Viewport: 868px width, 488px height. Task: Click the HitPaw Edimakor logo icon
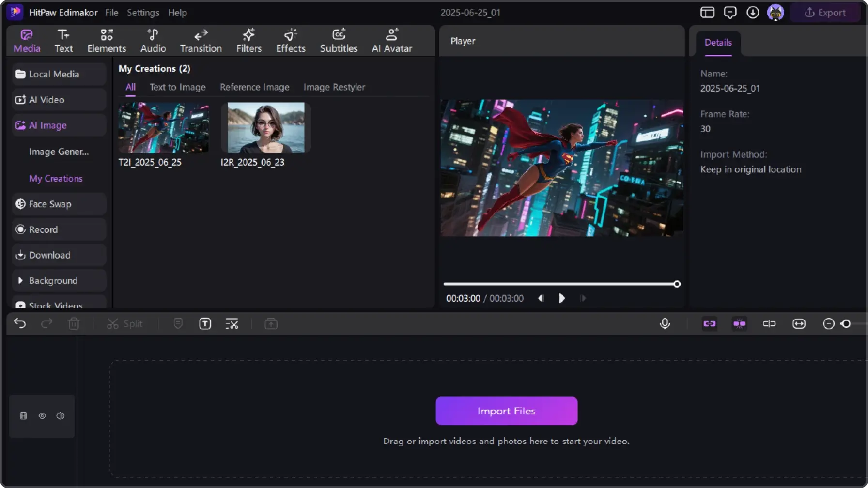tap(15, 12)
